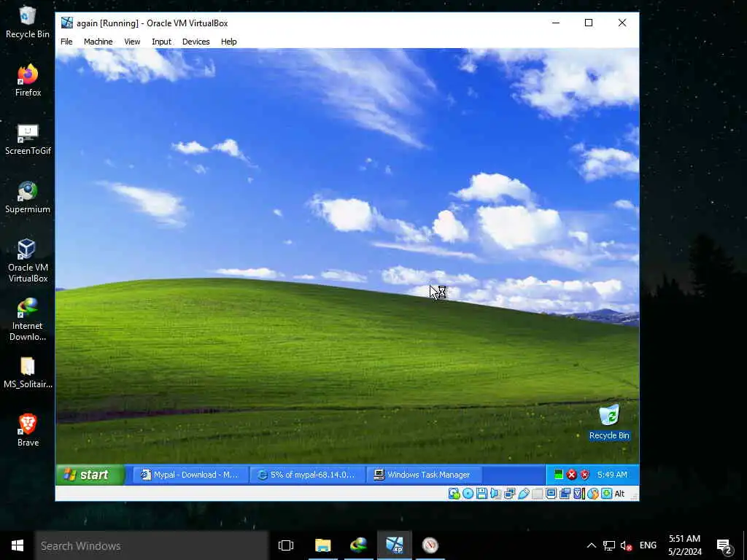The image size is (747, 560).
Task: Open File Explorer from the host taskbar
Action: point(322,545)
